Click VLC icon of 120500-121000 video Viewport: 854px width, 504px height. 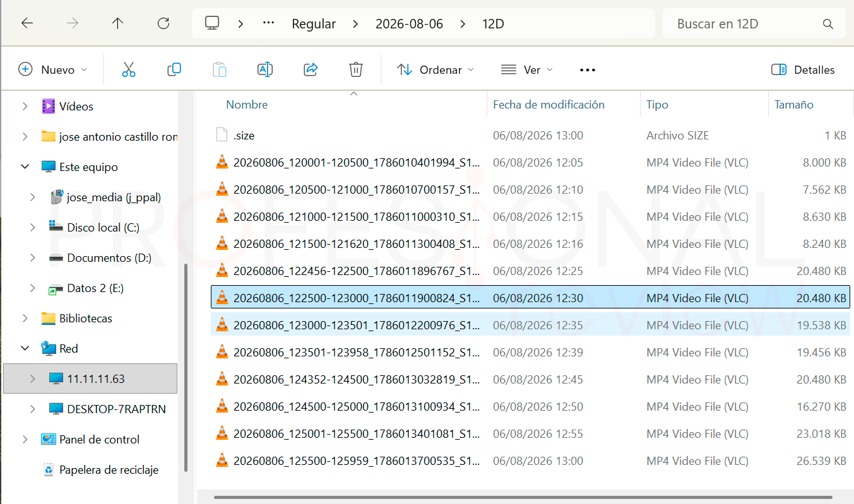pos(222,189)
